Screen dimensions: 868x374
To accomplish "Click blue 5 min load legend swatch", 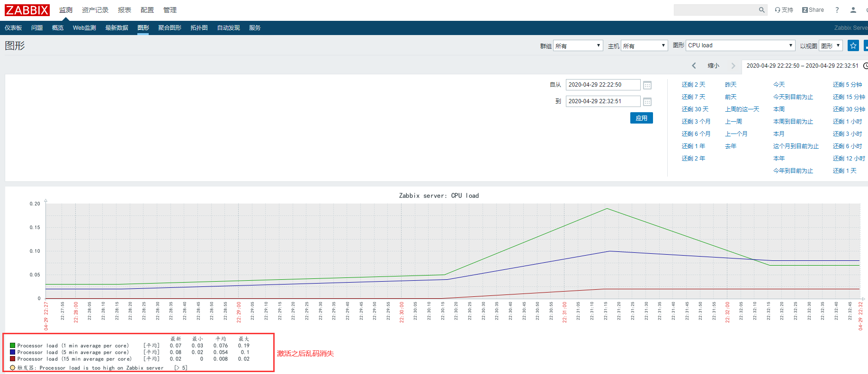I will click(x=13, y=352).
